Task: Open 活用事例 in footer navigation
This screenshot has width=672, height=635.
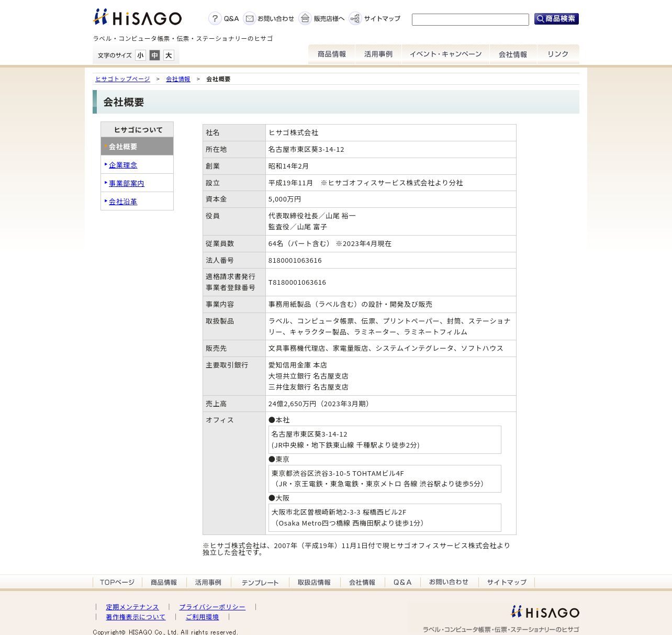Action: 208,582
